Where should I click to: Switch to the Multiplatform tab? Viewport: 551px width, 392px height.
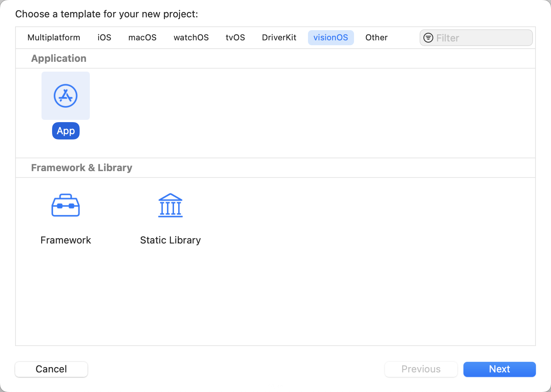(x=54, y=38)
